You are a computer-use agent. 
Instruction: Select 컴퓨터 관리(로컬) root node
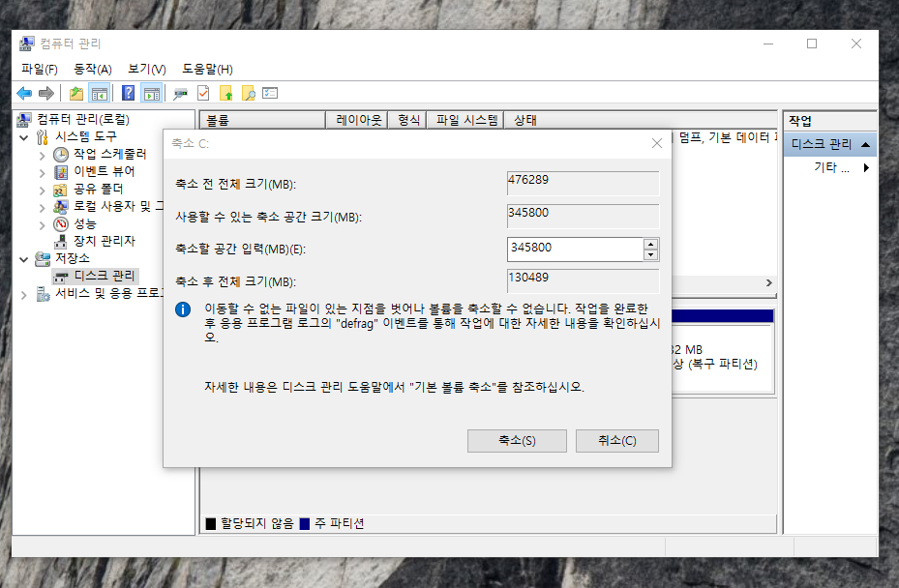click(83, 119)
